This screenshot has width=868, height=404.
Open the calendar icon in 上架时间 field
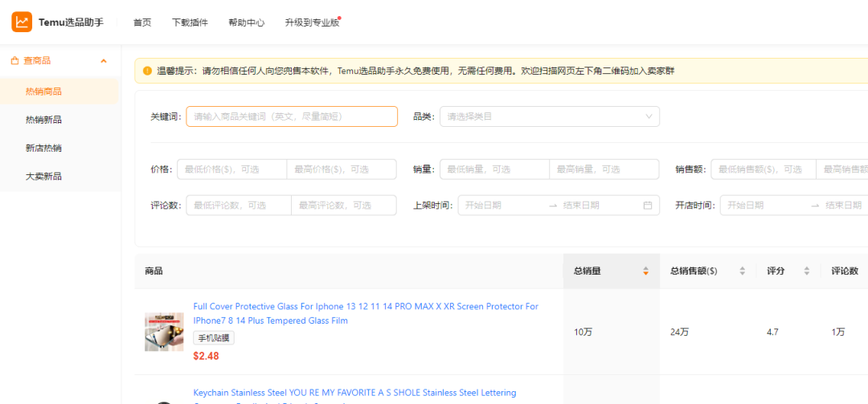(648, 206)
